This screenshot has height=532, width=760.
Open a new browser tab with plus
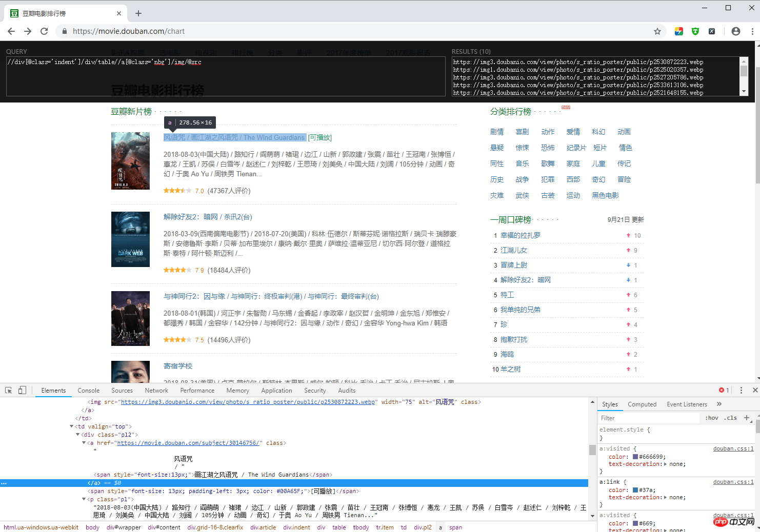tap(138, 13)
